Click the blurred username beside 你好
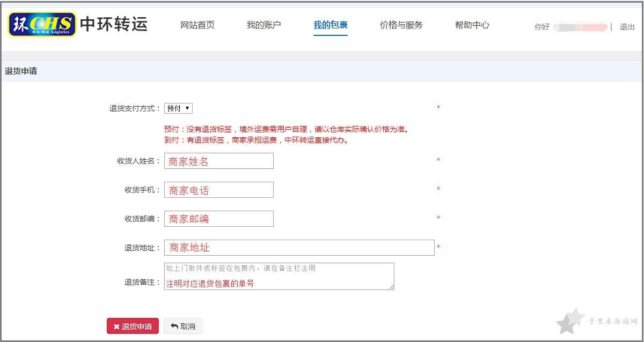Viewport: 644px width, 342px height. point(580,27)
